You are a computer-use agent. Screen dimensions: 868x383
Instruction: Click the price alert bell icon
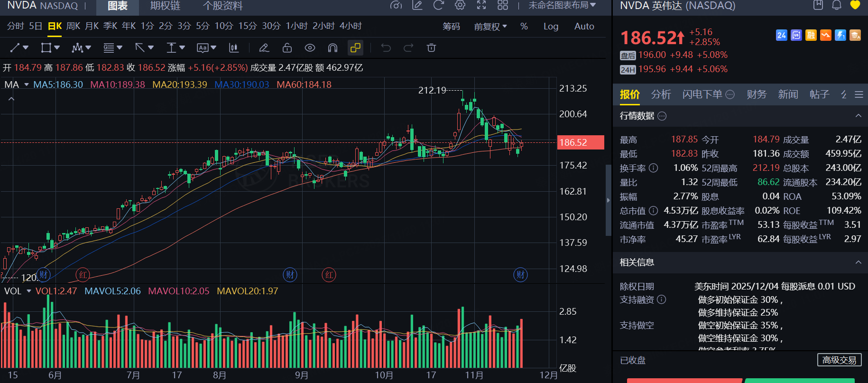[837, 5]
